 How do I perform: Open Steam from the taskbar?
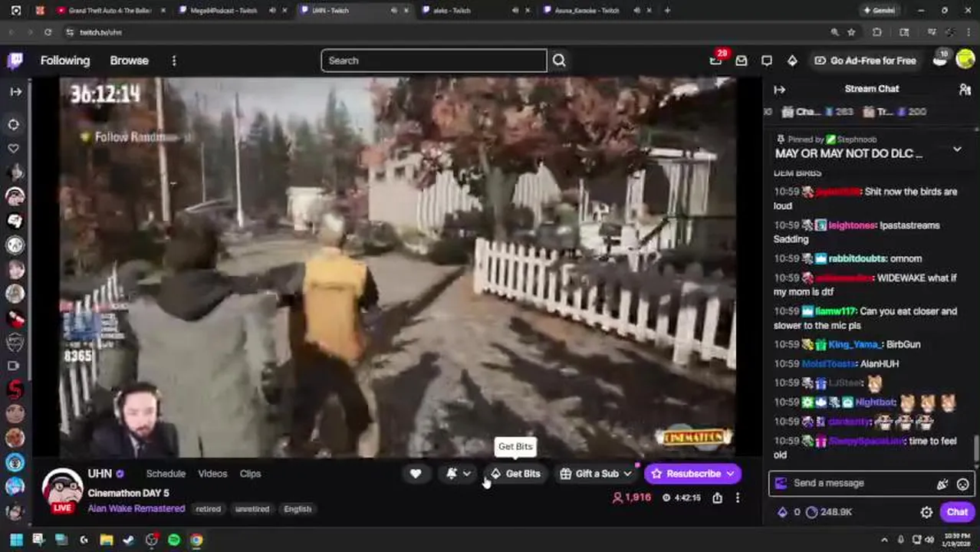pos(129,540)
